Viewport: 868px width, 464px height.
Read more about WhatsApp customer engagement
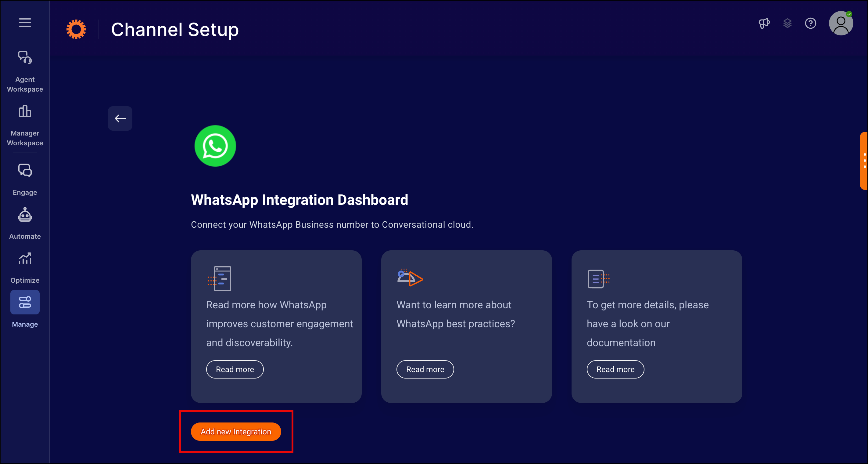point(235,369)
